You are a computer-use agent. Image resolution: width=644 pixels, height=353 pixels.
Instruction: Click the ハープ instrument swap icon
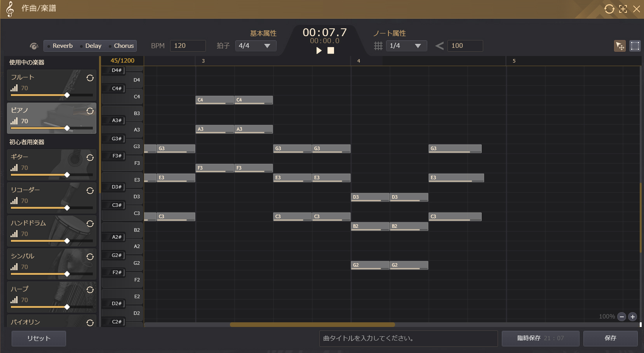coord(90,290)
